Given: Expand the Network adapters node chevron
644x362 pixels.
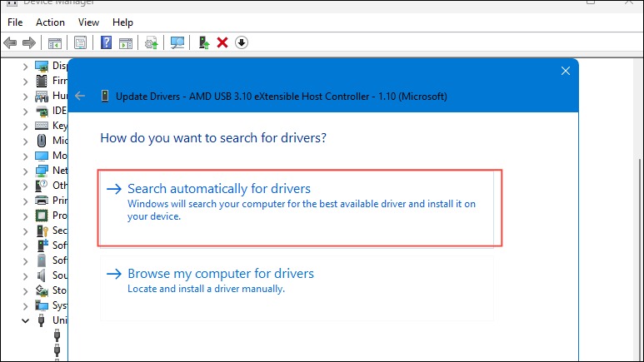Looking at the screenshot, I should (x=26, y=171).
